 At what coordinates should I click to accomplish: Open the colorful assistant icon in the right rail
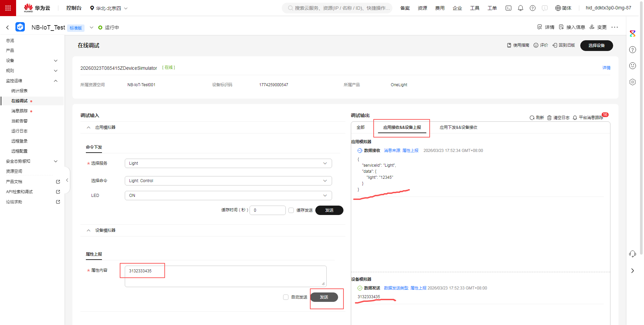point(633,34)
